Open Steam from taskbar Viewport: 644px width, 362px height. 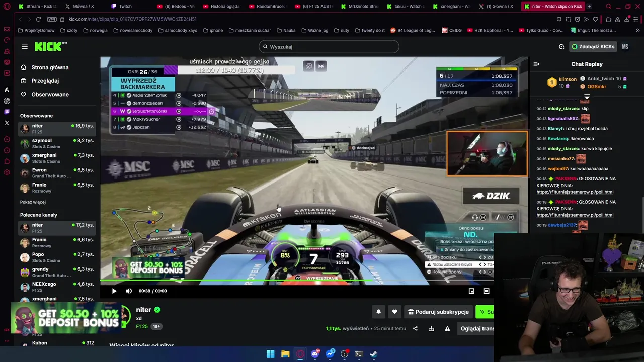[x=374, y=354]
